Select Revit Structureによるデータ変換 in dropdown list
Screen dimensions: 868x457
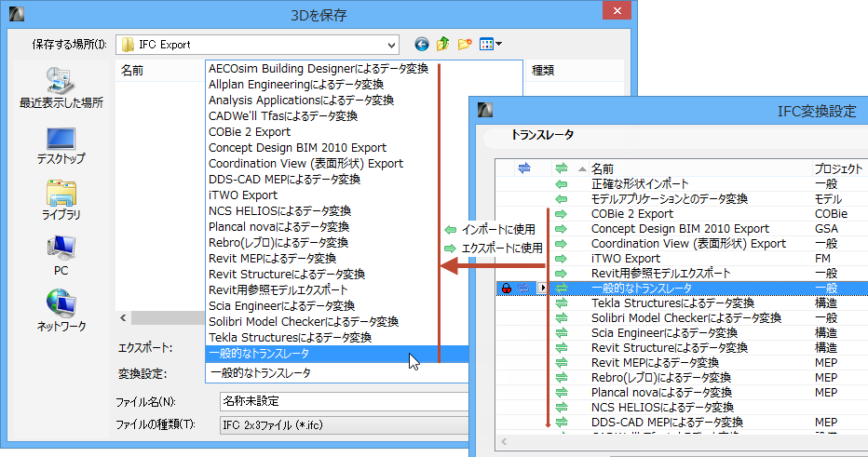287,275
